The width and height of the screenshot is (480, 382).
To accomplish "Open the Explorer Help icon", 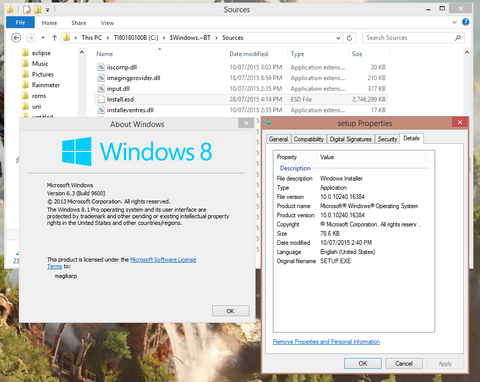I will pyautogui.click(x=466, y=22).
